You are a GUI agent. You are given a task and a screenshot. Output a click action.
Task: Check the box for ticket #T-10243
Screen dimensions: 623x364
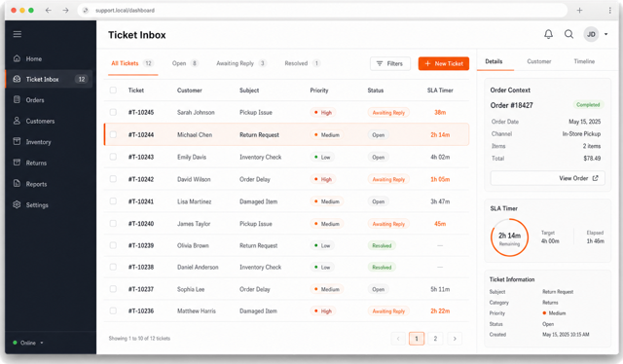[113, 157]
